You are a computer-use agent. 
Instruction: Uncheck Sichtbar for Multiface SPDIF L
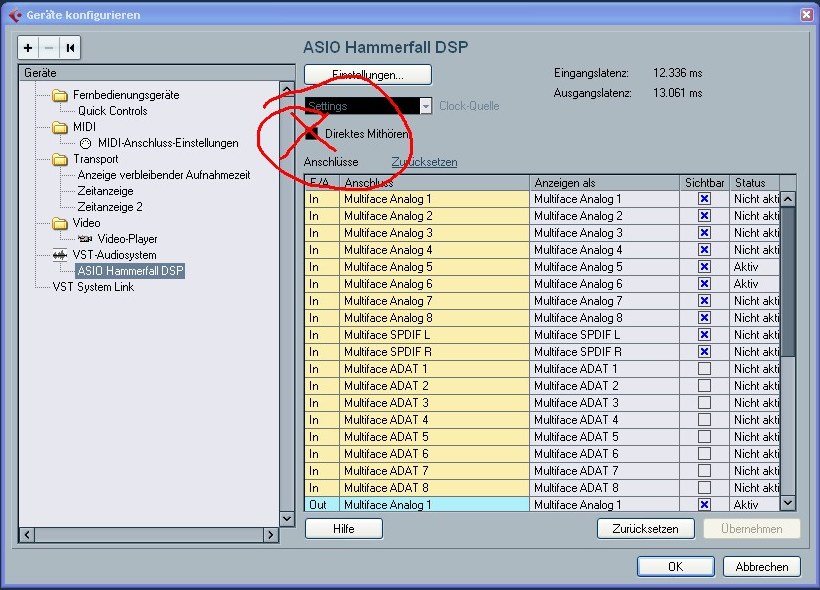[x=704, y=335]
